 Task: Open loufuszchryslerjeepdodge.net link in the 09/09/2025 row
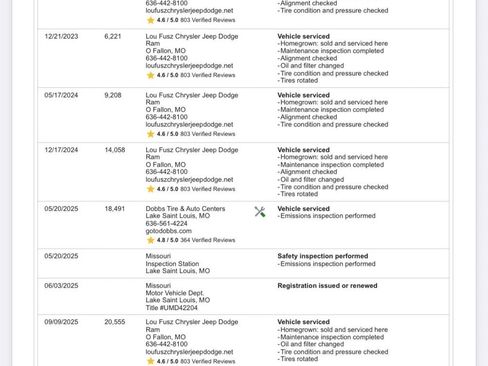click(189, 352)
